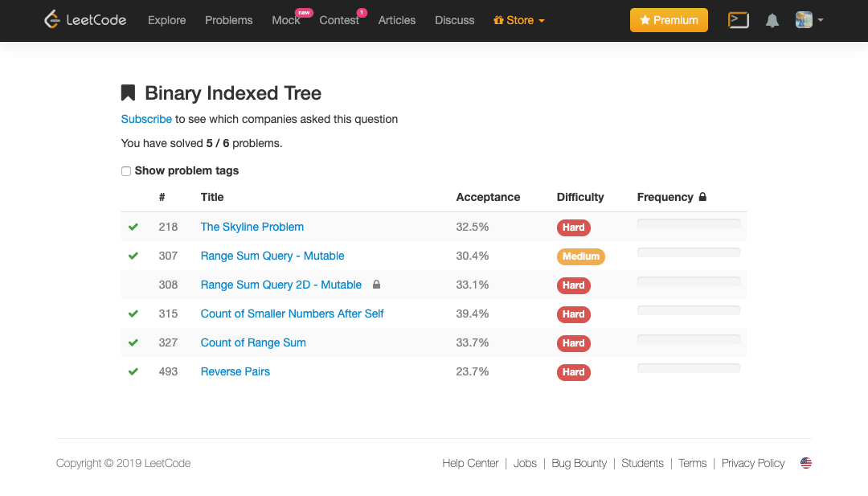Image resolution: width=868 pixels, height=496 pixels.
Task: Click the LeetCode logo icon
Action: click(52, 19)
